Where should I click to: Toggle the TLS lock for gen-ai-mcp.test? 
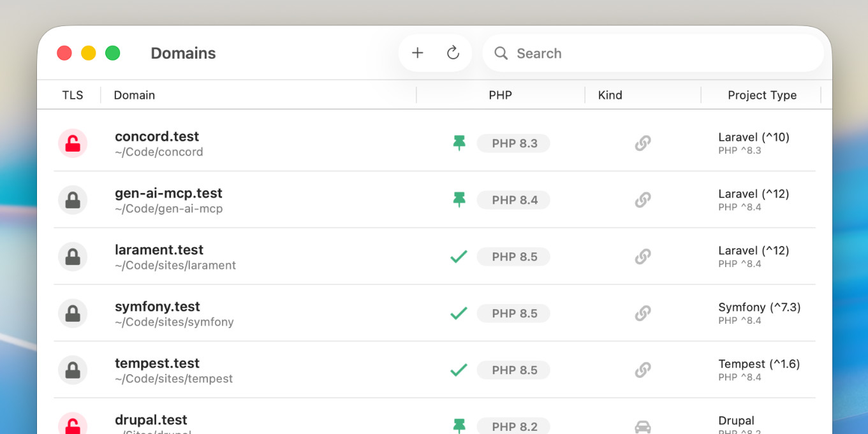[73, 200]
